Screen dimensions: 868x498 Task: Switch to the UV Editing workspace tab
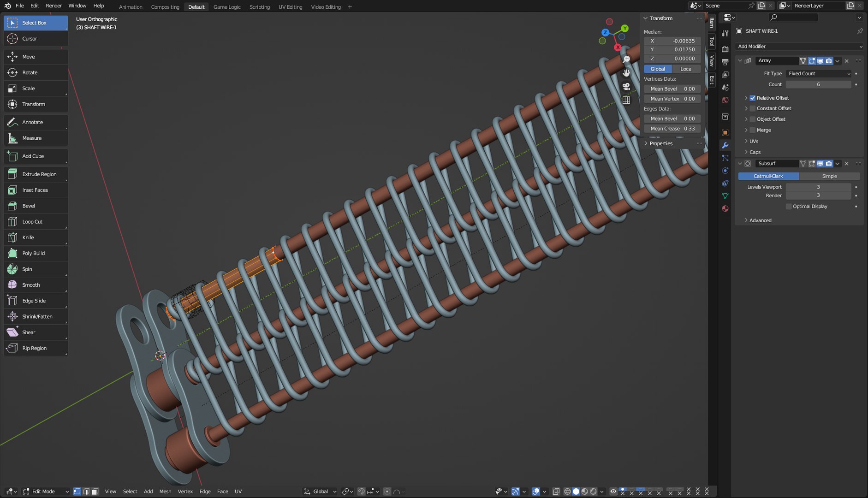point(290,7)
